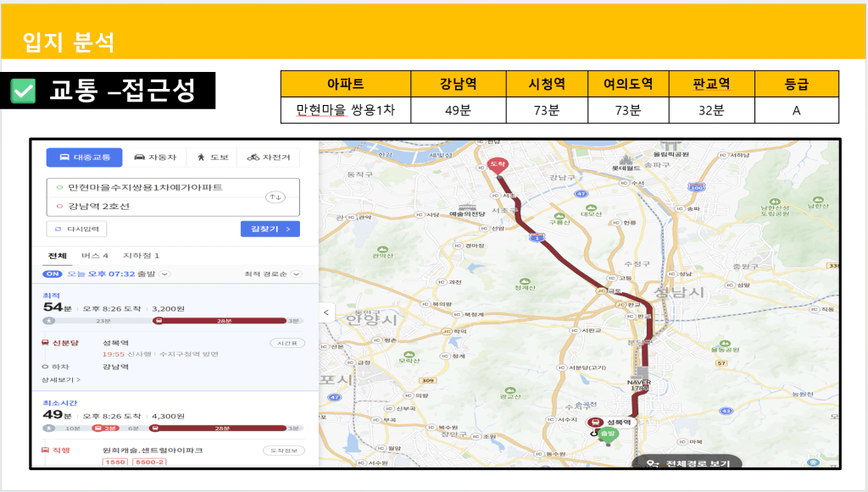Screen dimensions: 868x492
Task: Click the 등급 table header
Action: pos(797,84)
